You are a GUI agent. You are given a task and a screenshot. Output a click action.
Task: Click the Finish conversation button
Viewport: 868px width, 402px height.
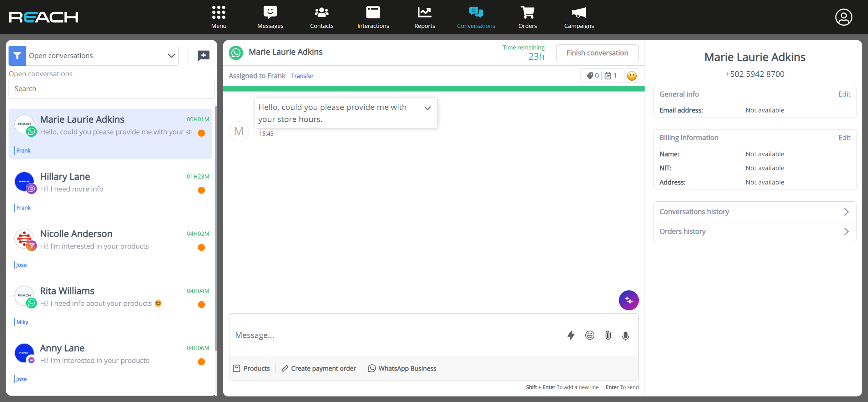pos(597,53)
